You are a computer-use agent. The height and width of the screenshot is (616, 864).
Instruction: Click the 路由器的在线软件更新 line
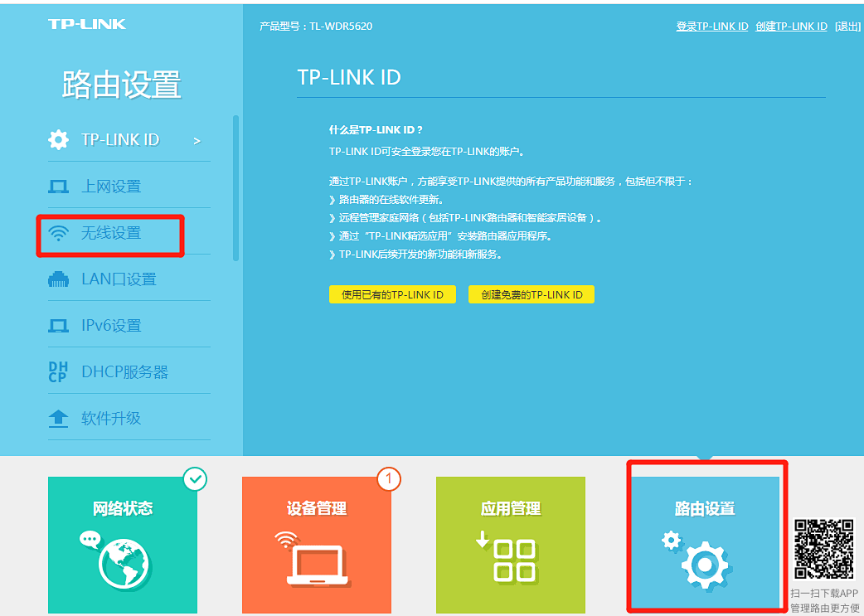click(x=386, y=200)
